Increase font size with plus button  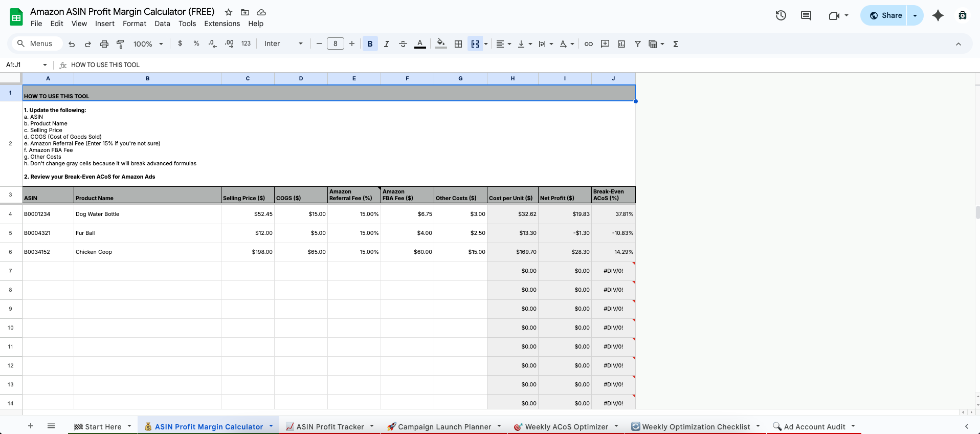352,44
